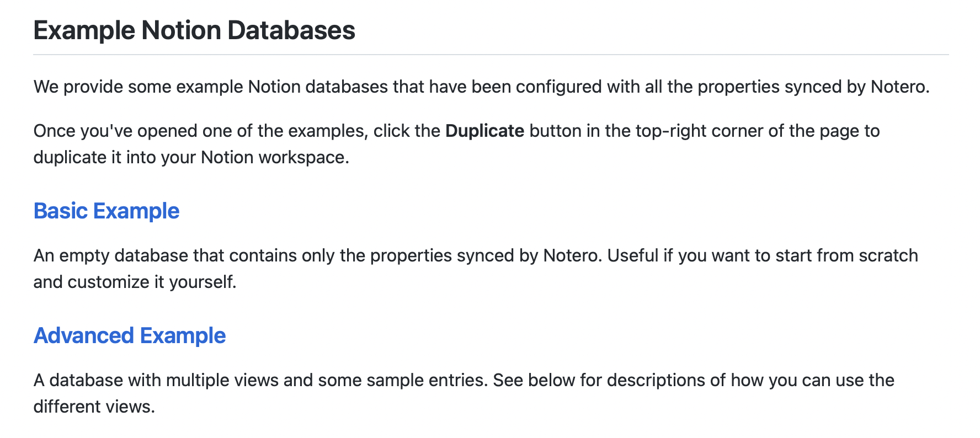Screen dimensions: 980x438
Task: Click the words and customize it yourself
Action: (x=135, y=282)
